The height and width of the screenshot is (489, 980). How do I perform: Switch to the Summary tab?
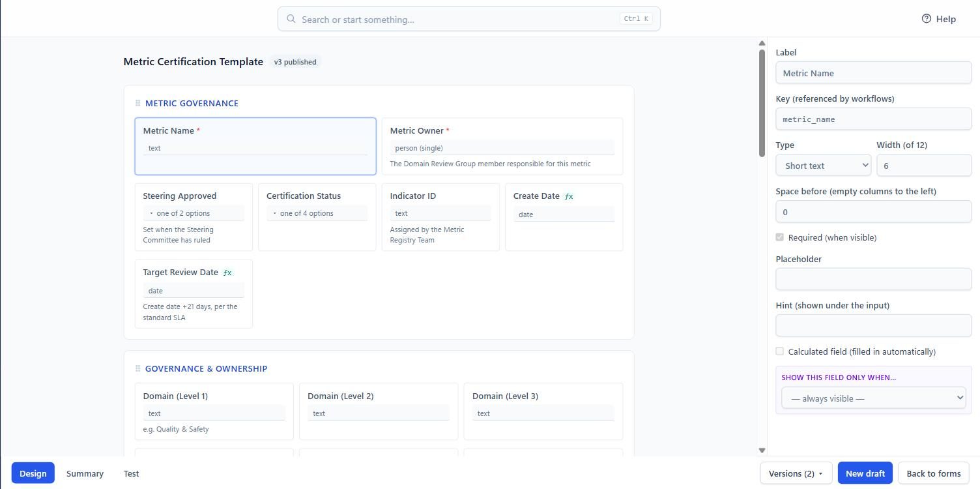click(x=85, y=473)
